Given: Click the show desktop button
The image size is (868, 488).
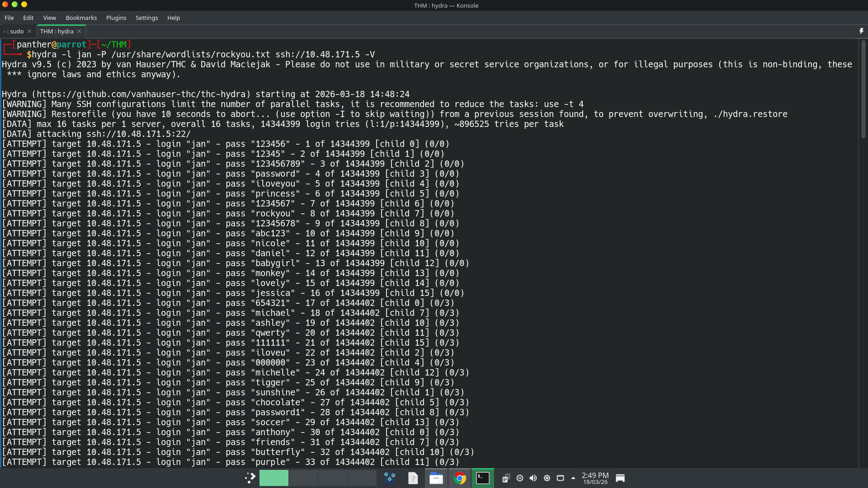Looking at the screenshot, I should point(620,478).
